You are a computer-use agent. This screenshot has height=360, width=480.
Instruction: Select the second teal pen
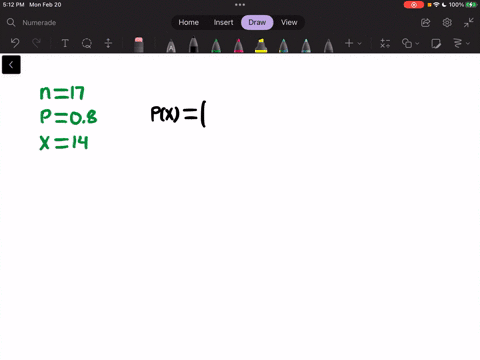click(306, 45)
